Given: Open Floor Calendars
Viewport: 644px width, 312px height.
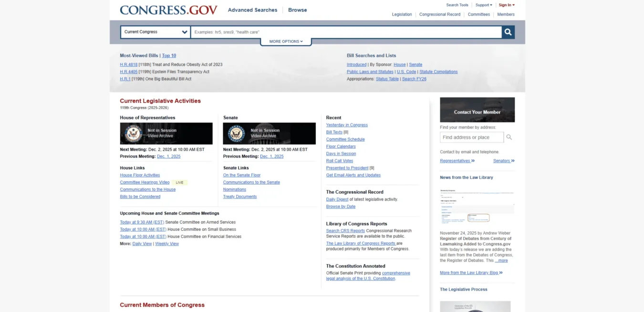Looking at the screenshot, I should [x=341, y=146].
